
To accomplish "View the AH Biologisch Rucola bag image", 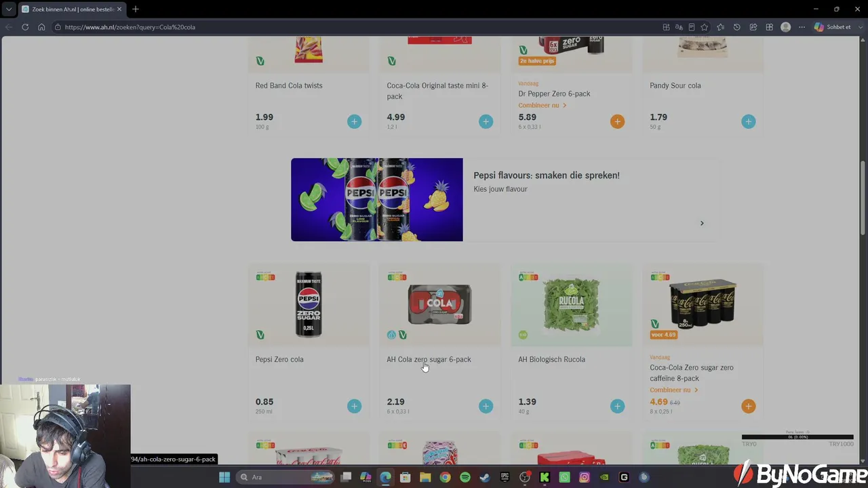I will point(571,304).
